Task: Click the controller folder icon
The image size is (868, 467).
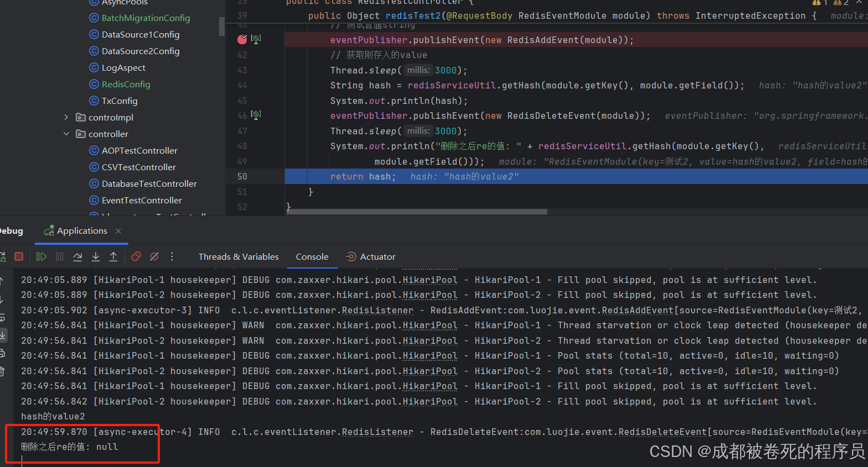Action: [81, 134]
